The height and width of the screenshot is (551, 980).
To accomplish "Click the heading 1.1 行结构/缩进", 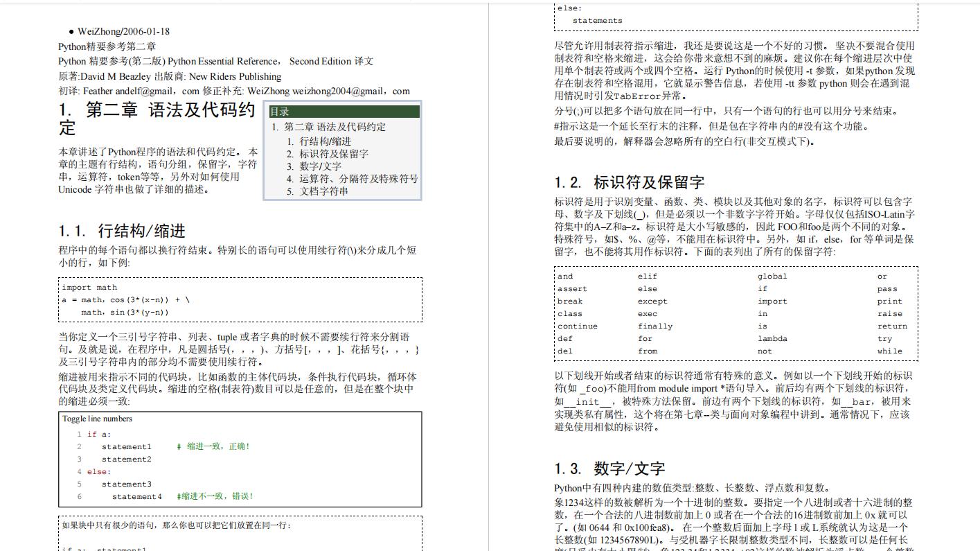I will pyautogui.click(x=123, y=230).
